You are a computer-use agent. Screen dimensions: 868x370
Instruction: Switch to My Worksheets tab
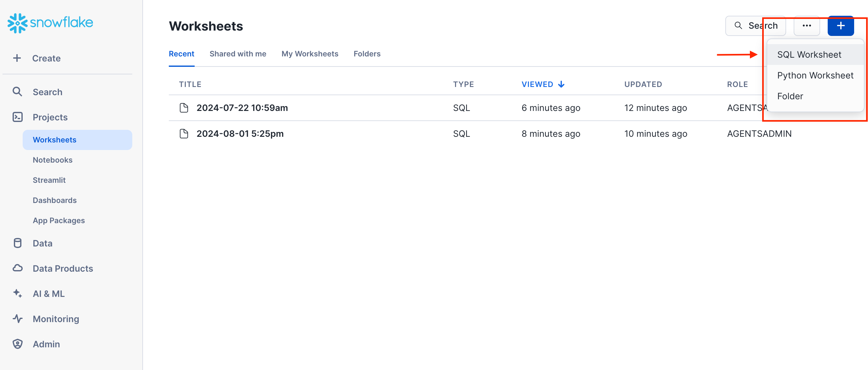(x=310, y=54)
